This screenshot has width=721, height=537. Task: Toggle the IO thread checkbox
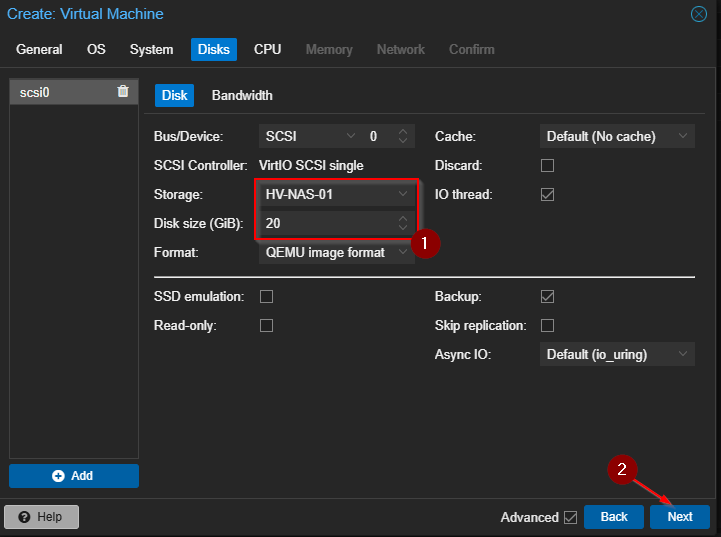point(547,194)
